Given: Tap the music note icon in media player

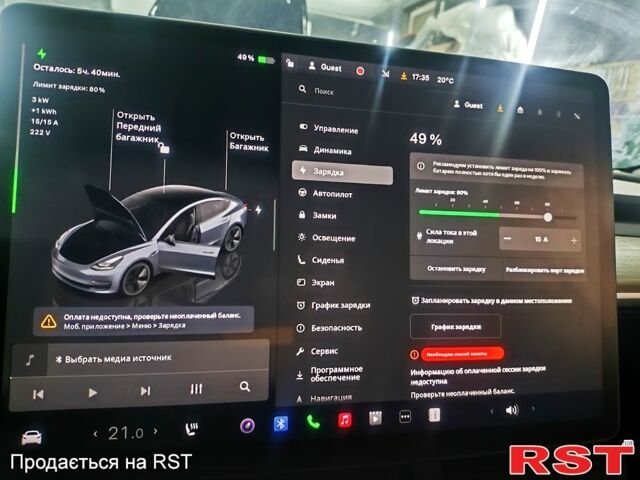Looking at the screenshot, I should point(29,360).
